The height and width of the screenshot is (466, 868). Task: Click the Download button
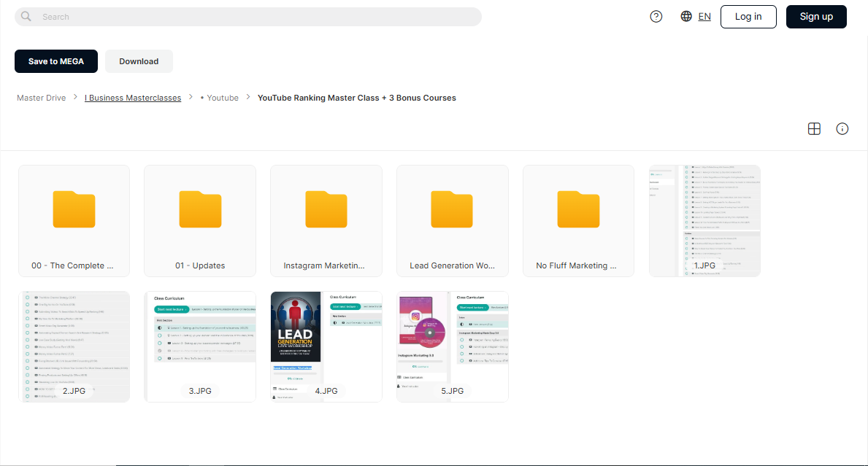139,61
